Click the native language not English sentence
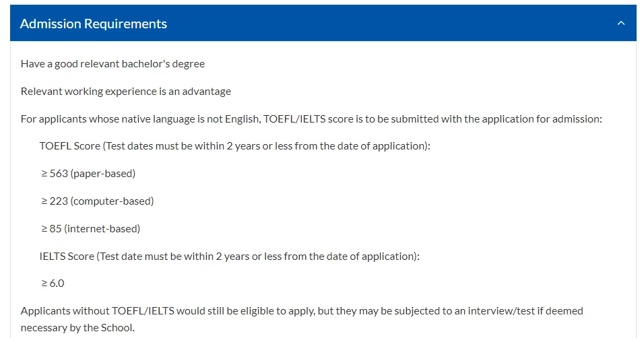644x338 pixels. click(x=311, y=119)
